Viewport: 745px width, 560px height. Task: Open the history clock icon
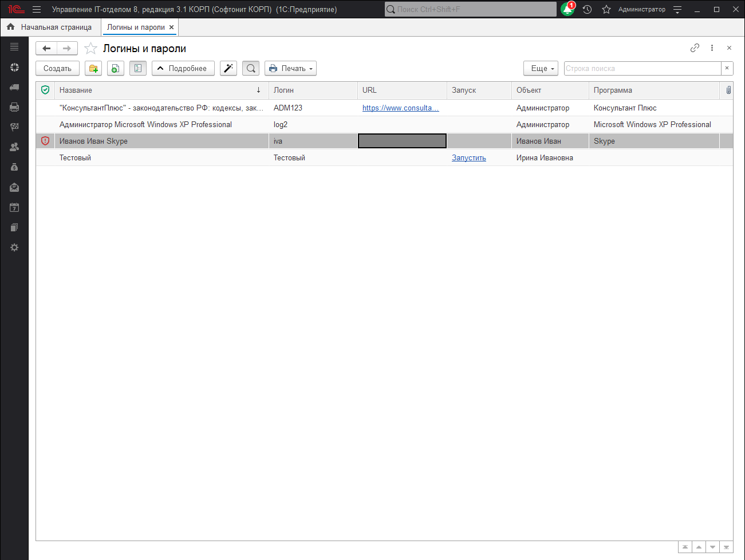587,10
